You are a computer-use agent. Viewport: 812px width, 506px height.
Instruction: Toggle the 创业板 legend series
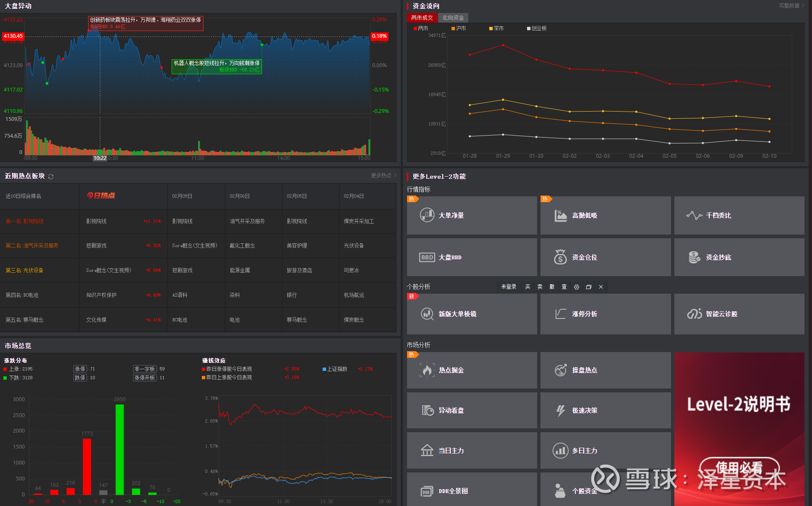[x=537, y=29]
